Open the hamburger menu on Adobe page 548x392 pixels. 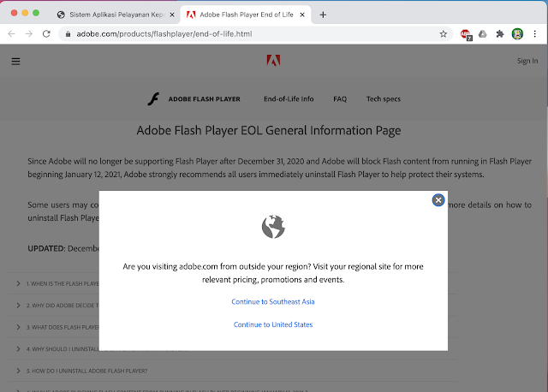[15, 62]
